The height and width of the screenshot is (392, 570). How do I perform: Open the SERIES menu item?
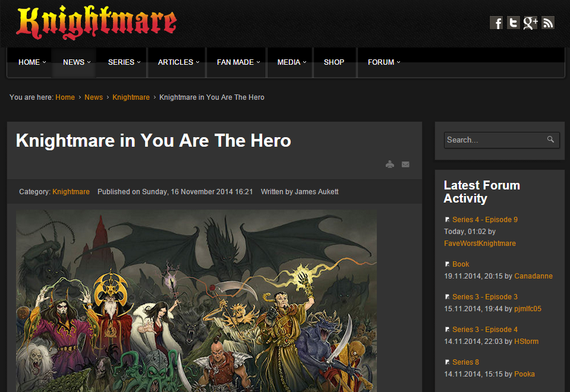[x=121, y=62]
